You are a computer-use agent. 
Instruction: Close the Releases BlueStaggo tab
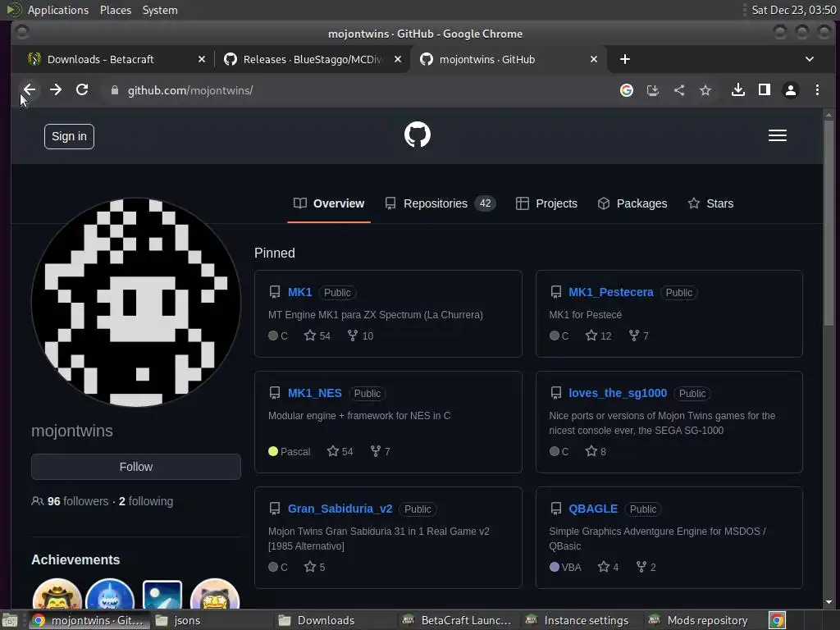pyautogui.click(x=398, y=59)
